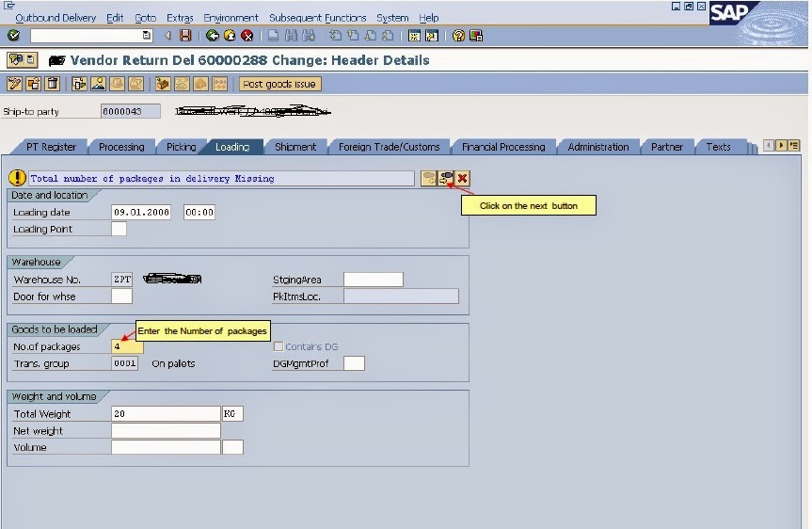The image size is (812, 529).
Task: Open Customize Local Layout icon
Action: (476, 36)
